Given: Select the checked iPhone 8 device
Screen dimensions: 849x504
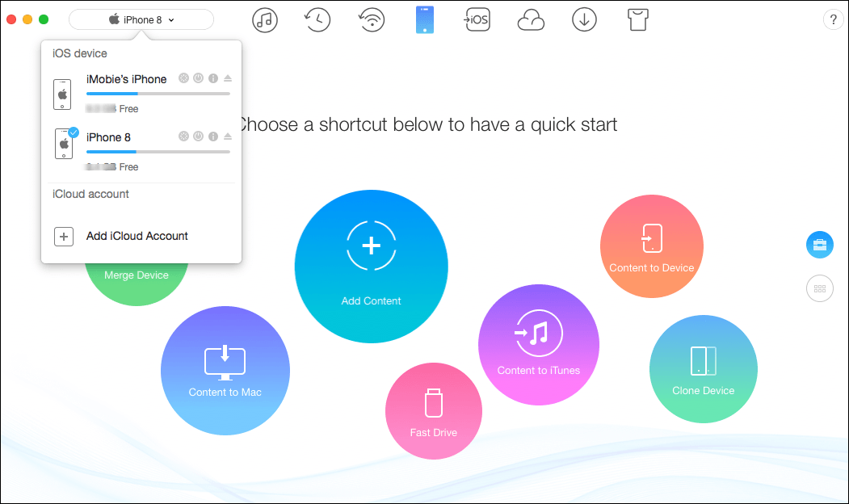Looking at the screenshot, I should [x=108, y=137].
